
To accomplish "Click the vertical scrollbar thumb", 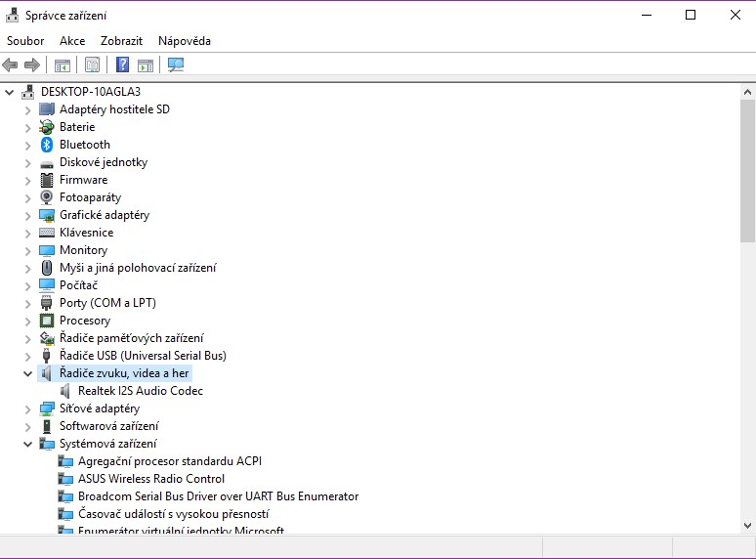I will point(747,171).
